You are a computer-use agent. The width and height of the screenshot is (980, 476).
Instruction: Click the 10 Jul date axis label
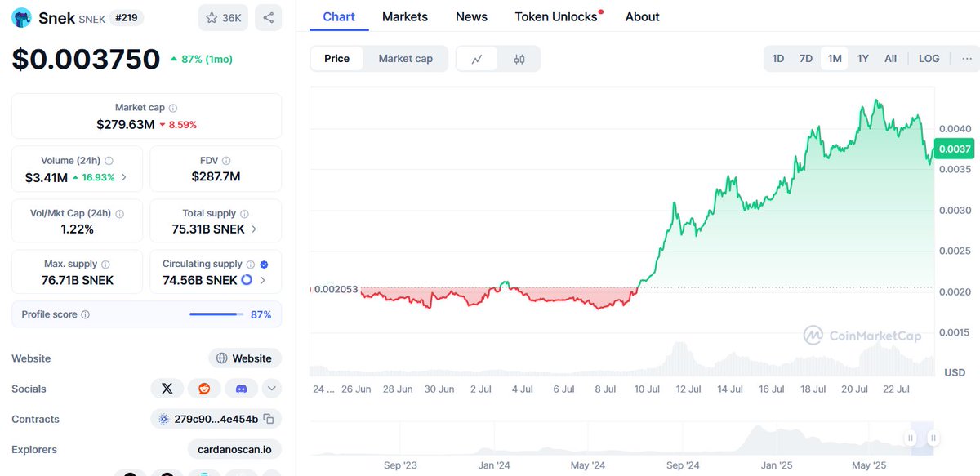tap(647, 389)
